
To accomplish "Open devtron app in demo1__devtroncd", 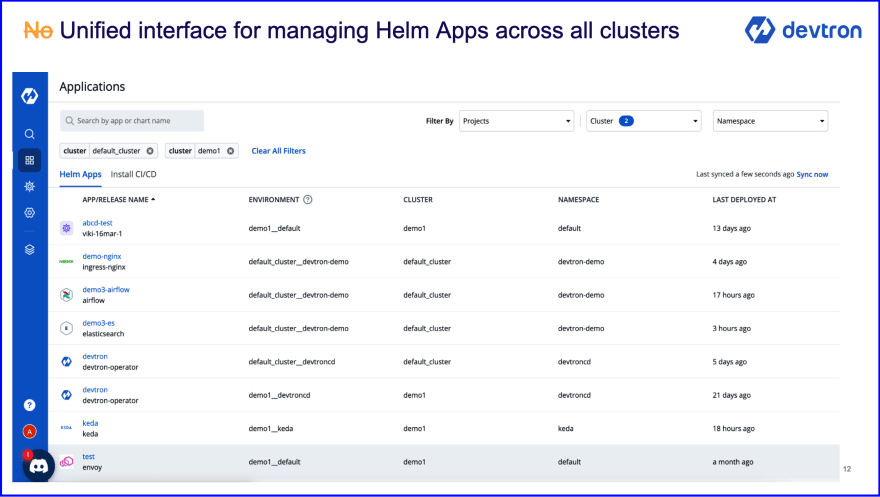I will pyautogui.click(x=95, y=390).
